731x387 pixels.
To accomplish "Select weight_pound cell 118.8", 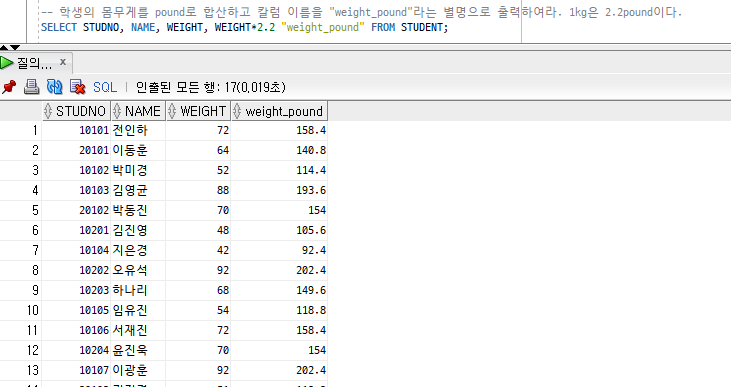I will coord(279,311).
